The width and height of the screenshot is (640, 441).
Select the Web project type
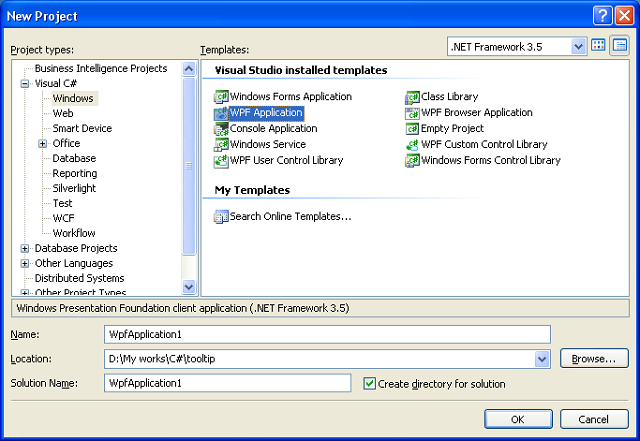pos(63,114)
